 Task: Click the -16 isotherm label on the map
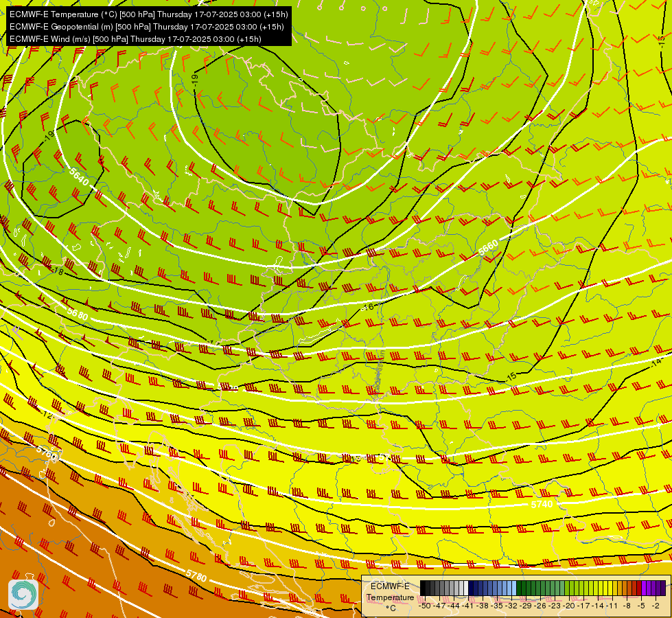coord(369,307)
